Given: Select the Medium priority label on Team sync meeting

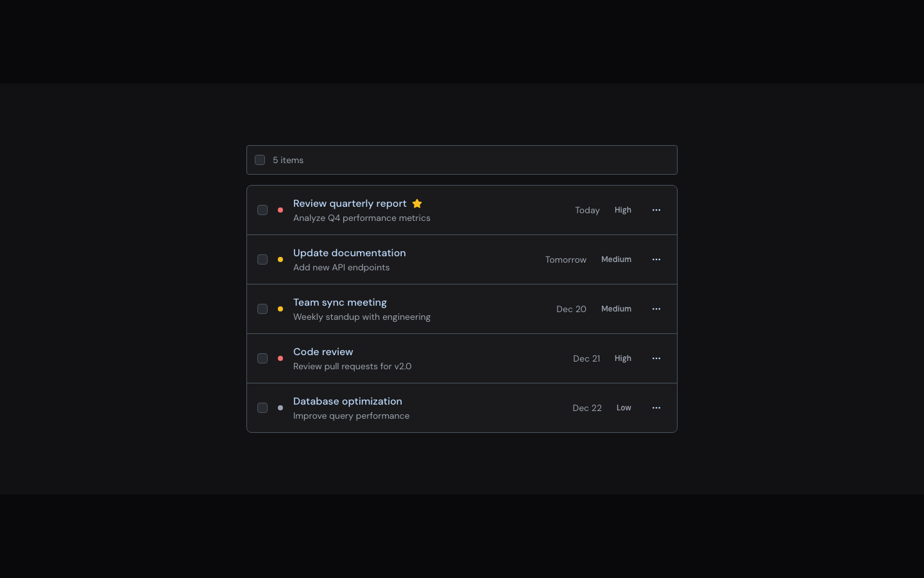Looking at the screenshot, I should (x=616, y=309).
